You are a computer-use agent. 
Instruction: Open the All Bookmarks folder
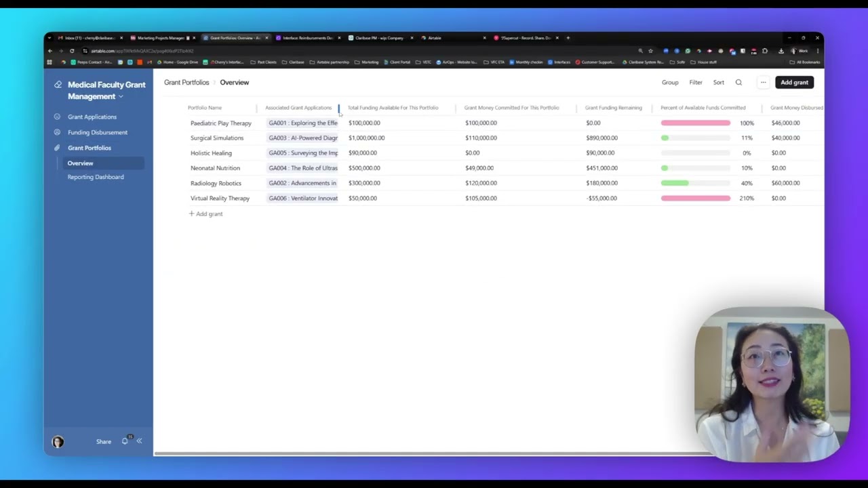(x=806, y=62)
